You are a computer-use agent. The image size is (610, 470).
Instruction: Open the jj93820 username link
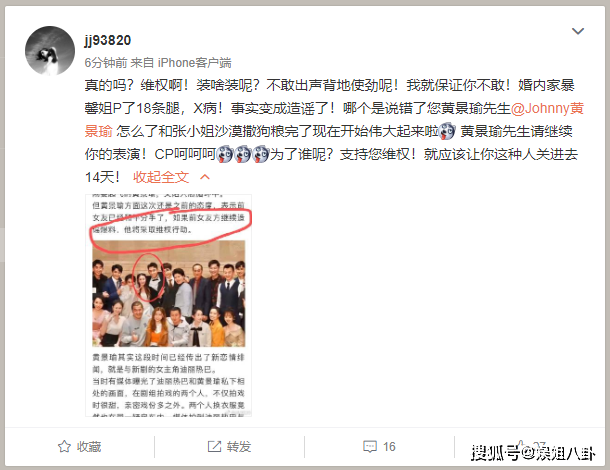108,40
